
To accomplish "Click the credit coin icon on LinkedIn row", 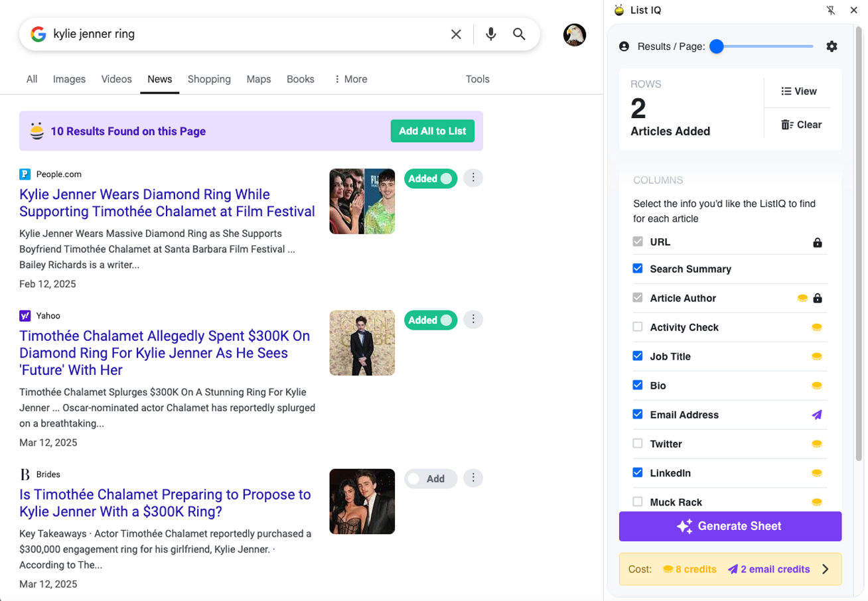I will tap(818, 474).
